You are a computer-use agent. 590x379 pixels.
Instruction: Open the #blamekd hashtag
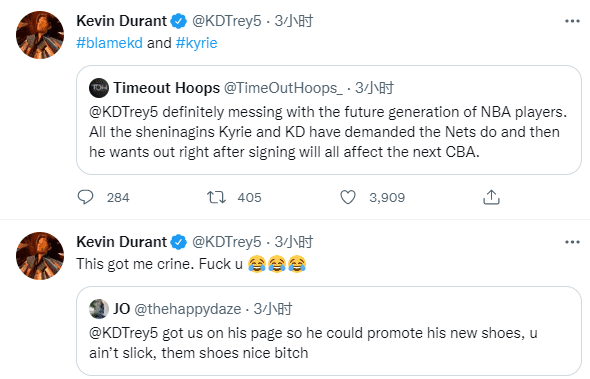[x=109, y=43]
